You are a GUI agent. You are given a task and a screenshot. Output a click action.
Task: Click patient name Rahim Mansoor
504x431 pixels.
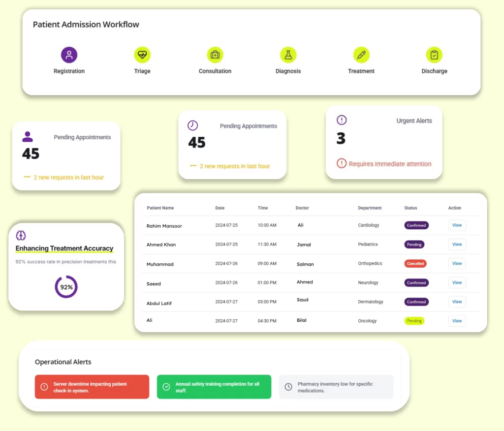164,226
